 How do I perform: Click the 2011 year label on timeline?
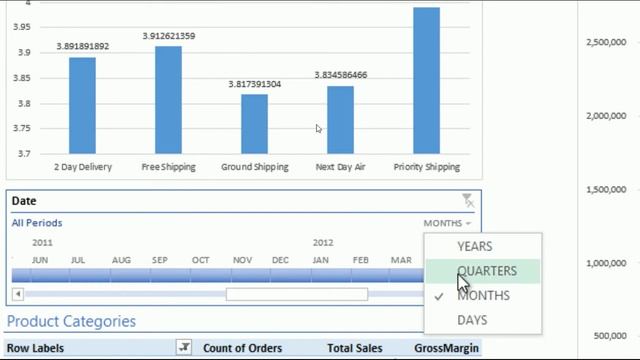pos(42,243)
